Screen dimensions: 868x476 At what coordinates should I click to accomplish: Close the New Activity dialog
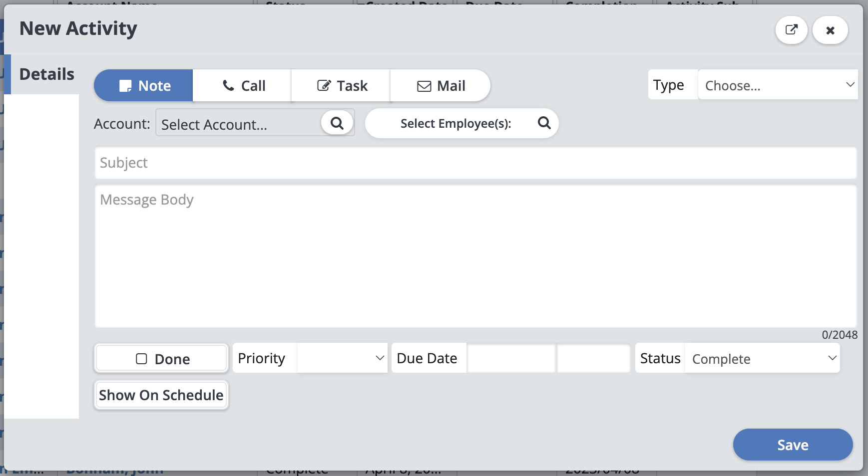(830, 30)
